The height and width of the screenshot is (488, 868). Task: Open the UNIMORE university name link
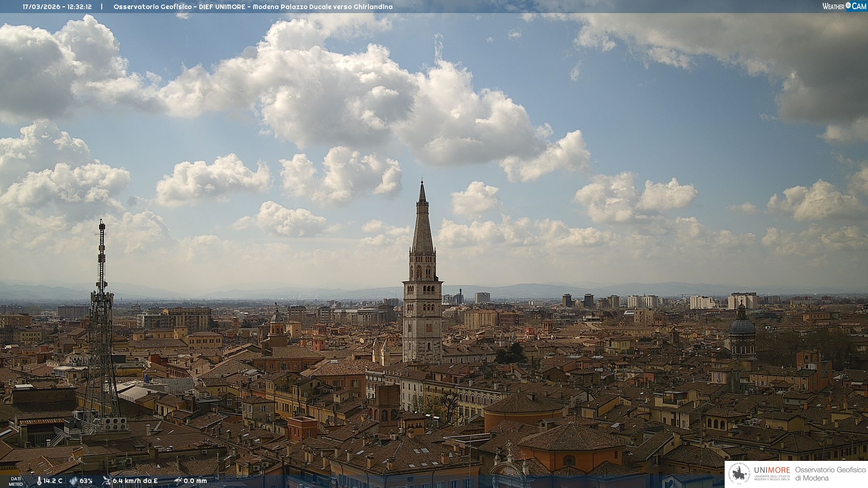772,470
